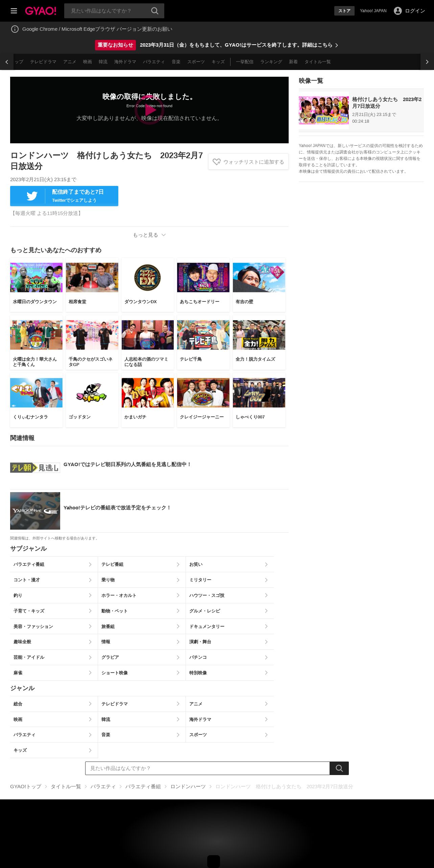Go to ロンドンハーツ breadcrumb
This screenshot has width=434, height=868.
pos(188,787)
